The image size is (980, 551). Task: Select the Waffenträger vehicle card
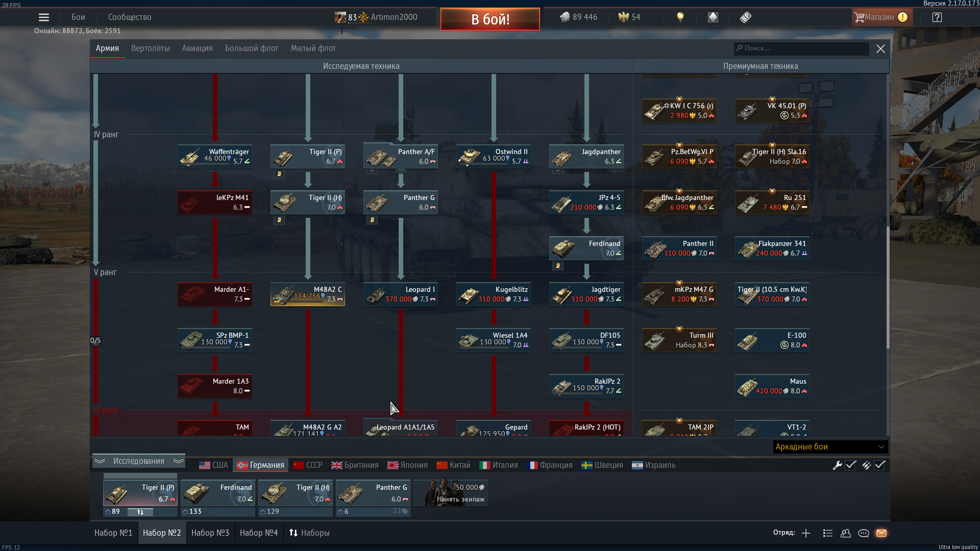(x=215, y=157)
